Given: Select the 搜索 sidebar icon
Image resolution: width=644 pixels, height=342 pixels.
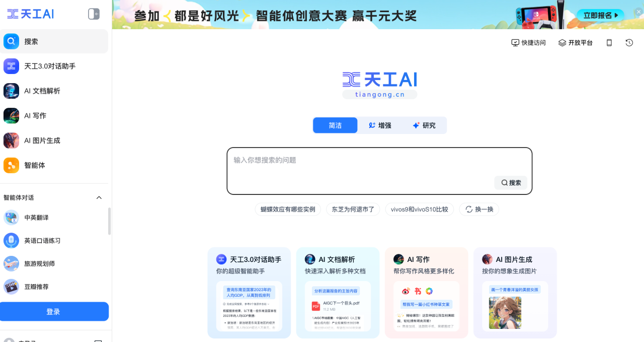Looking at the screenshot, I should pos(30,41).
